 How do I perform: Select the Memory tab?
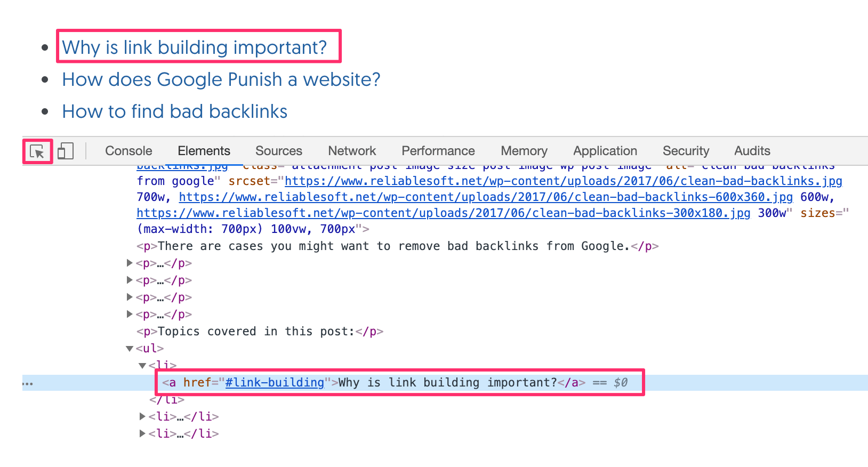(x=524, y=151)
